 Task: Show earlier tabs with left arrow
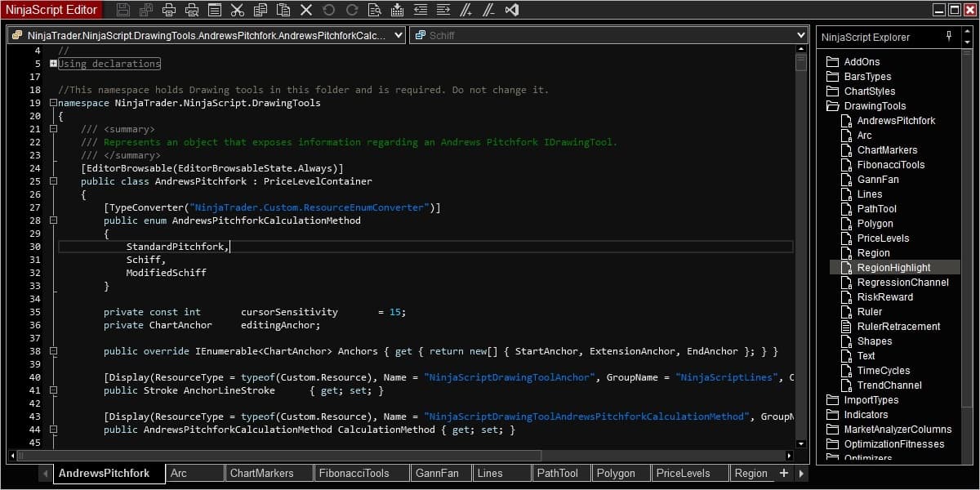(43, 473)
